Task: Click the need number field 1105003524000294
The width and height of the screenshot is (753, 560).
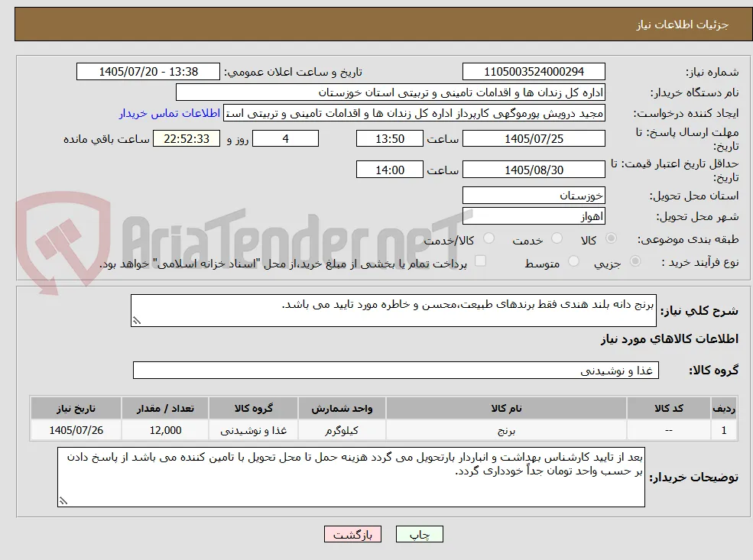Action: coord(534,72)
